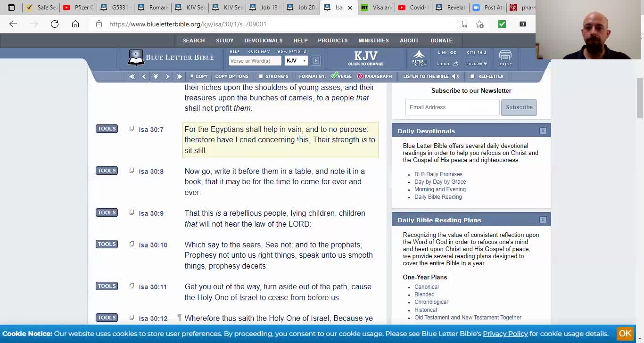
Task: Click the Isa 30:8 verse reference
Action: click(151, 171)
